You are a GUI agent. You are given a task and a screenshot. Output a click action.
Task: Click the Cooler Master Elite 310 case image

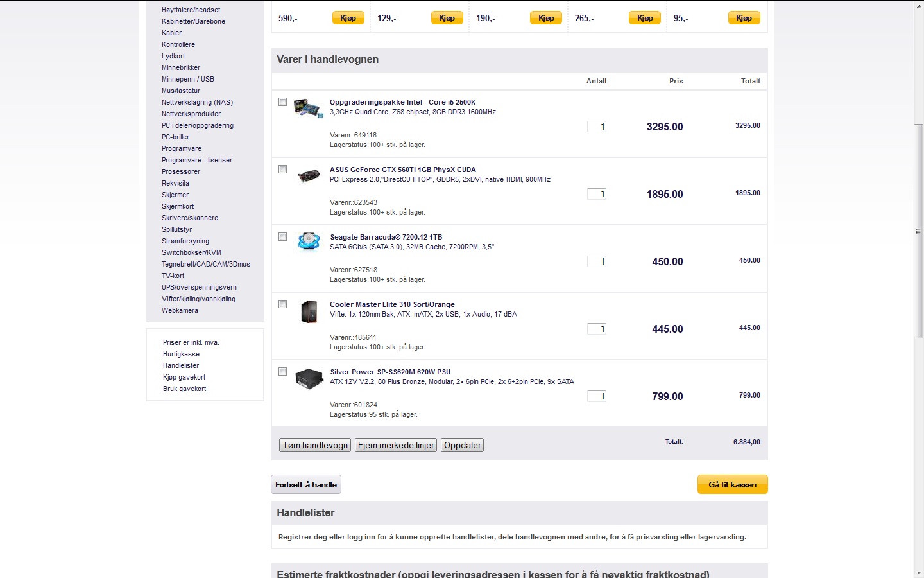pos(309,311)
